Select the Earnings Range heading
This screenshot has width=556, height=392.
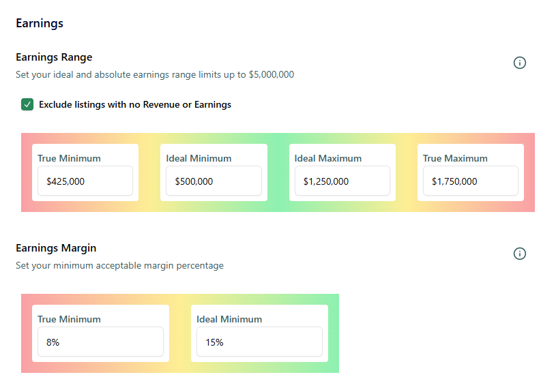pos(54,57)
